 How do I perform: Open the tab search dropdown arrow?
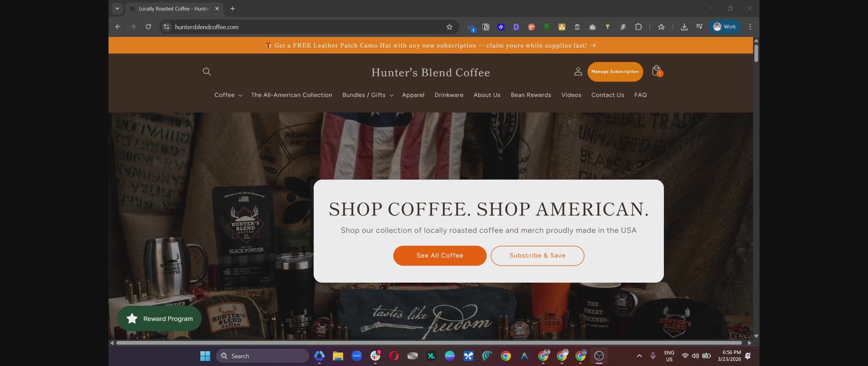117,8
